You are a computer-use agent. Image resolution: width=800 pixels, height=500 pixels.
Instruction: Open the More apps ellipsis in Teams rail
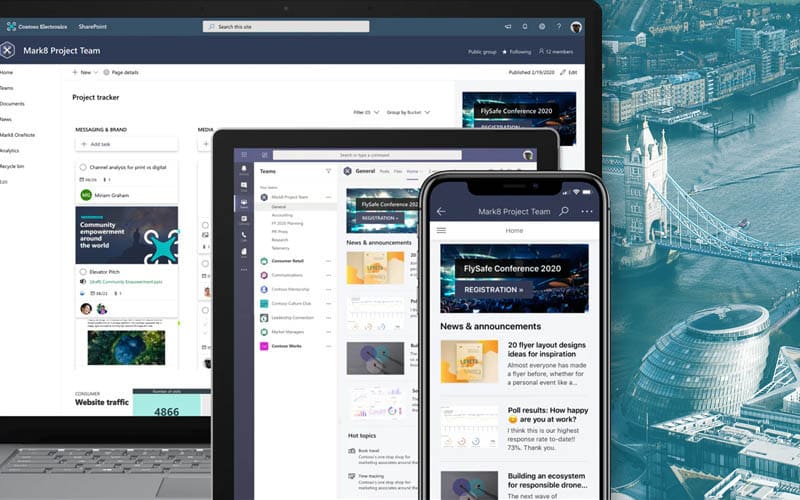tap(244, 269)
